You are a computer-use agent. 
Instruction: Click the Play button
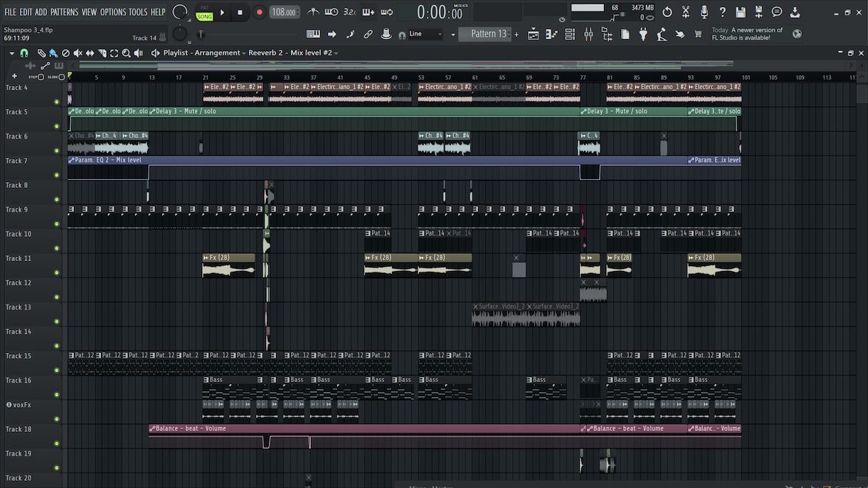[222, 12]
